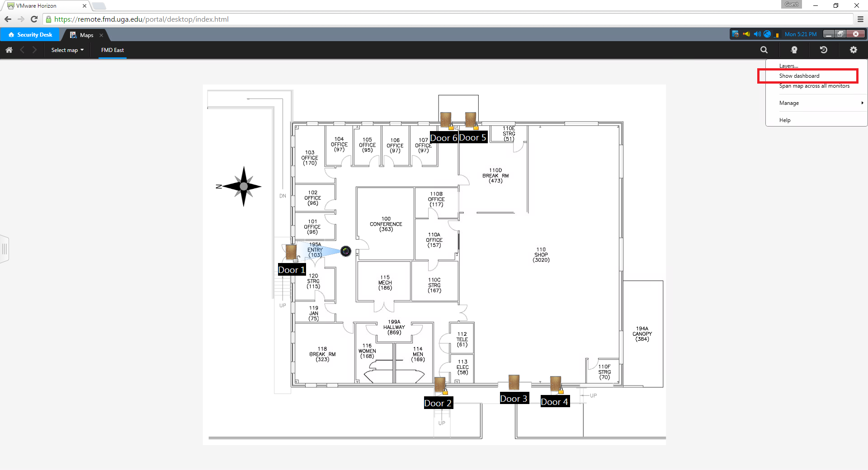868x470 pixels.
Task: Expand the left side panel handle
Action: tap(5, 249)
